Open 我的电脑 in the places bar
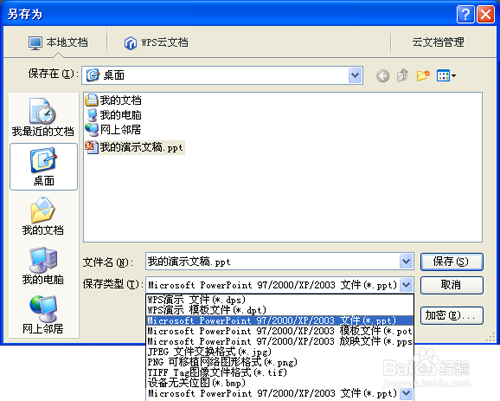Screen dimensions: 500x401 43,266
